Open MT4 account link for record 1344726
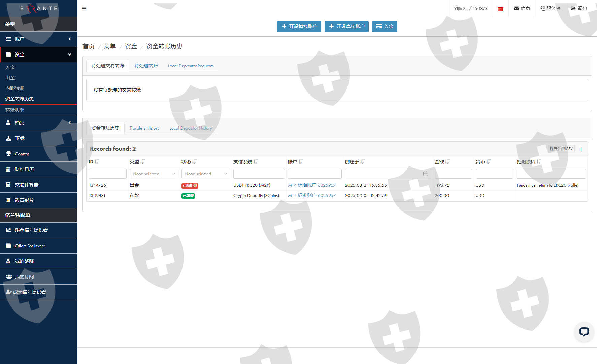This screenshot has width=597, height=364. [x=312, y=185]
